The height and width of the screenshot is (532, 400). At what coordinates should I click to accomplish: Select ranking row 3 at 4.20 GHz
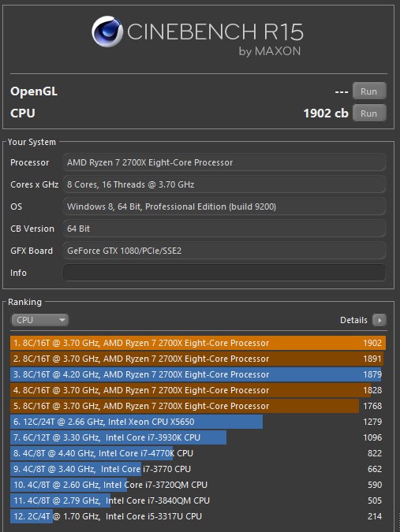tap(198, 374)
